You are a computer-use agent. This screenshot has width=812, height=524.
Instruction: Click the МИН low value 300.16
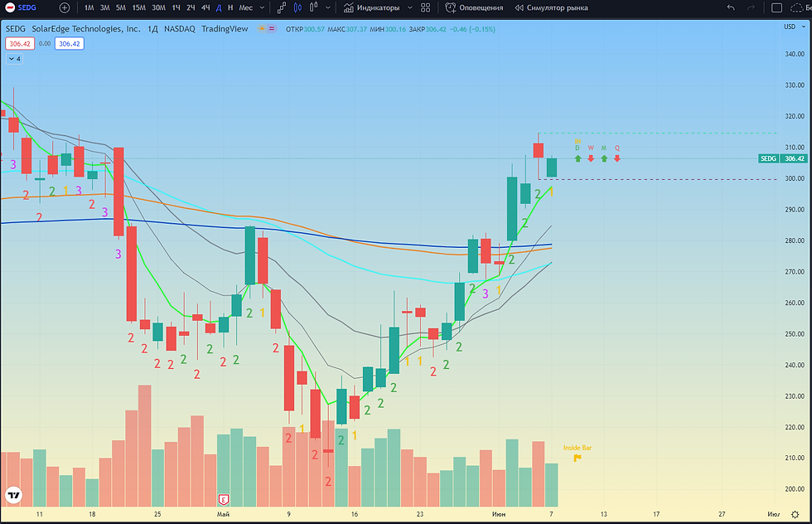pyautogui.click(x=396, y=29)
